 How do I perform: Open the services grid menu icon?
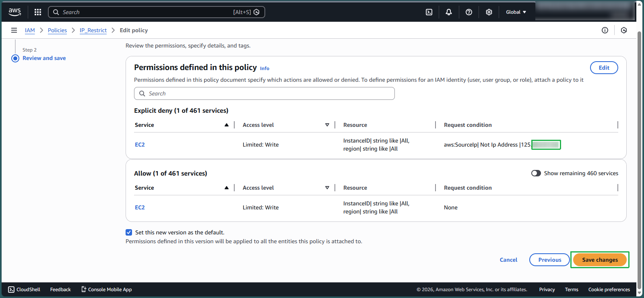click(x=38, y=12)
